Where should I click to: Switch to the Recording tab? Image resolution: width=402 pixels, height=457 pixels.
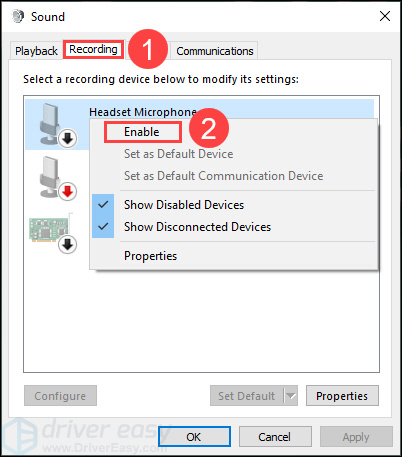coord(93,49)
